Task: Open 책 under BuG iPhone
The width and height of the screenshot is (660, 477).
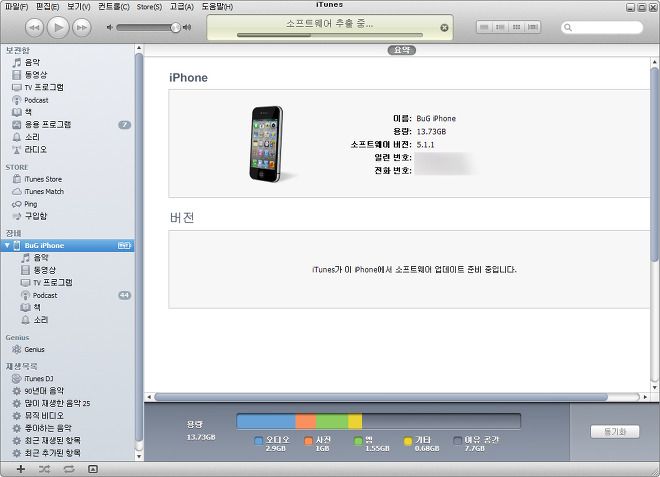Action: [x=67, y=308]
